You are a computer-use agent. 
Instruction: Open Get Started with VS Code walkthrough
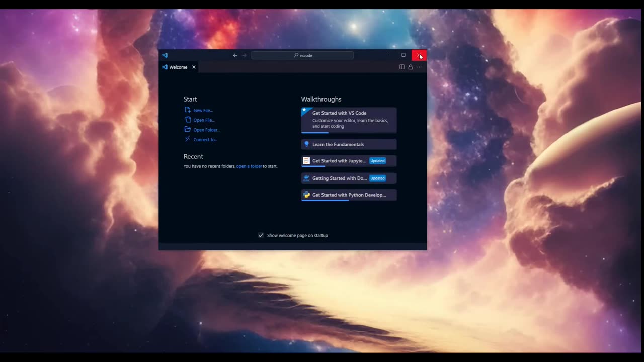pyautogui.click(x=349, y=120)
